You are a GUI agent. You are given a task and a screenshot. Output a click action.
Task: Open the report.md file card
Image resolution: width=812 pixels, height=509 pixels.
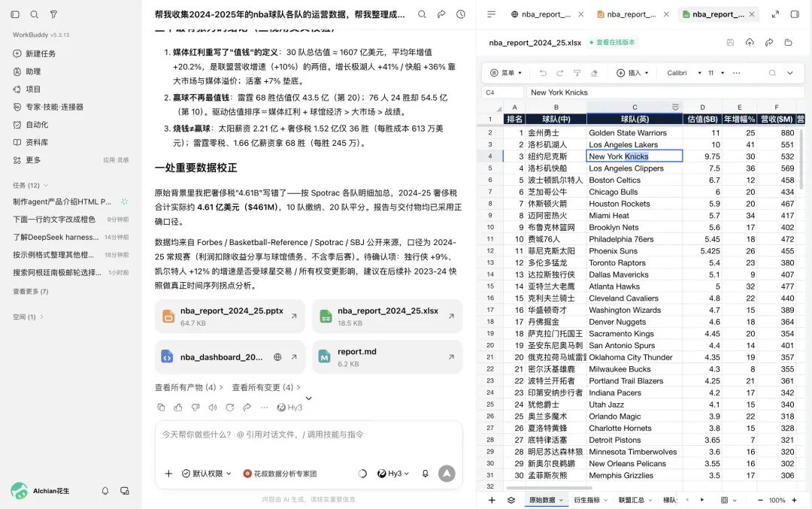pyautogui.click(x=387, y=357)
